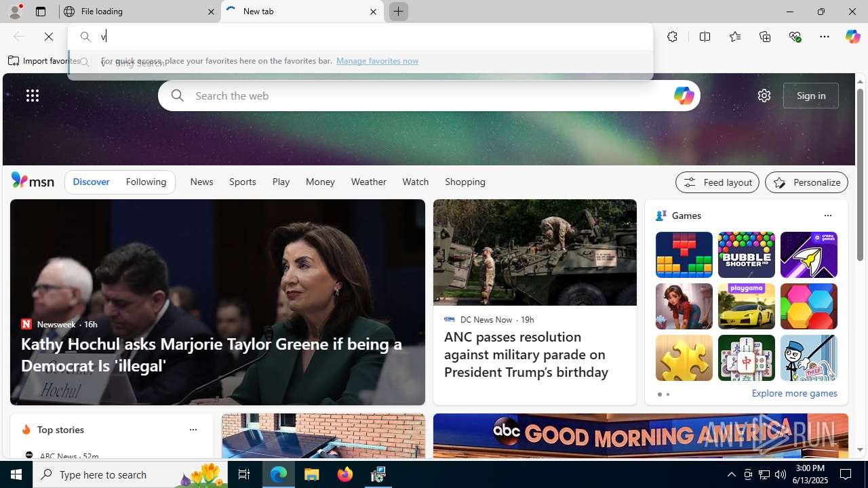The image size is (868, 488).
Task: Click Manage favorites now link
Action: click(x=377, y=61)
